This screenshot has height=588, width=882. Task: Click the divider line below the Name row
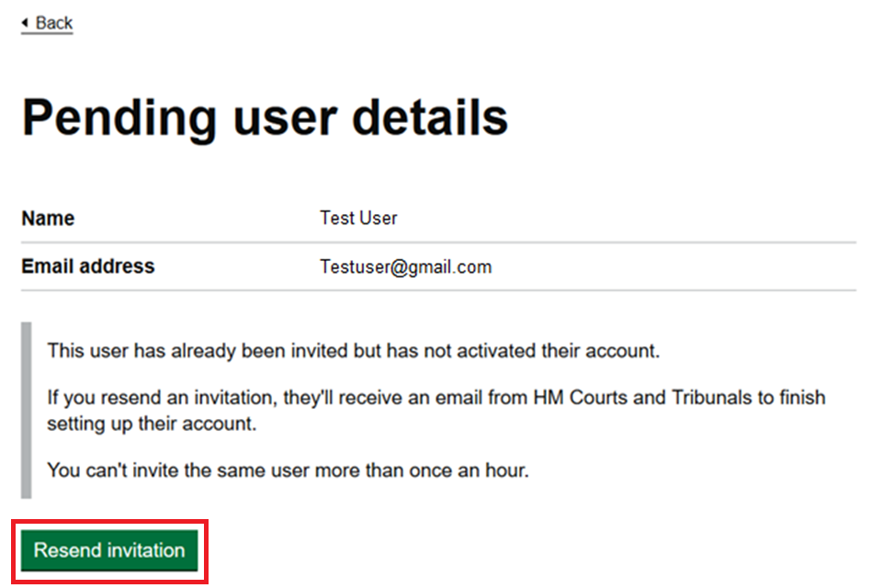pos(438,243)
